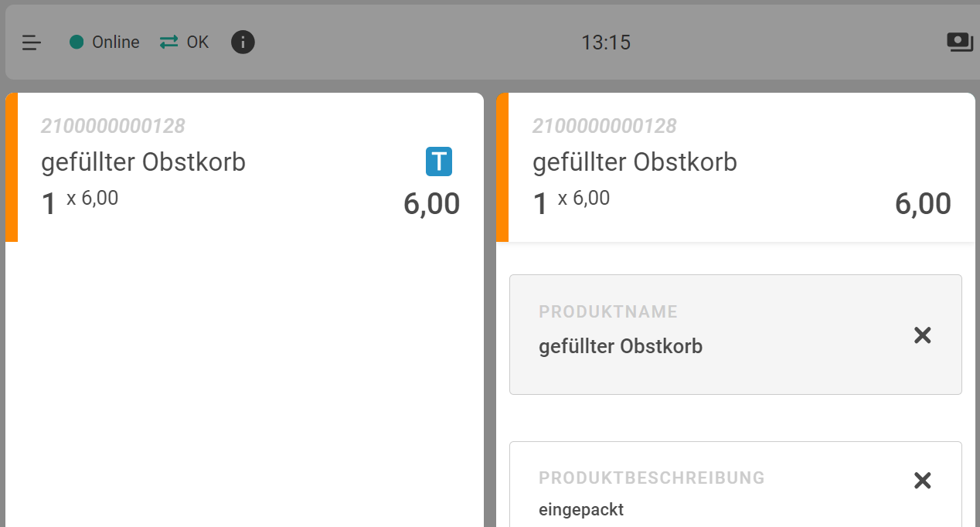Click the Produktbeschreibung text 'eingepackt'
The image size is (980, 527).
click(581, 509)
